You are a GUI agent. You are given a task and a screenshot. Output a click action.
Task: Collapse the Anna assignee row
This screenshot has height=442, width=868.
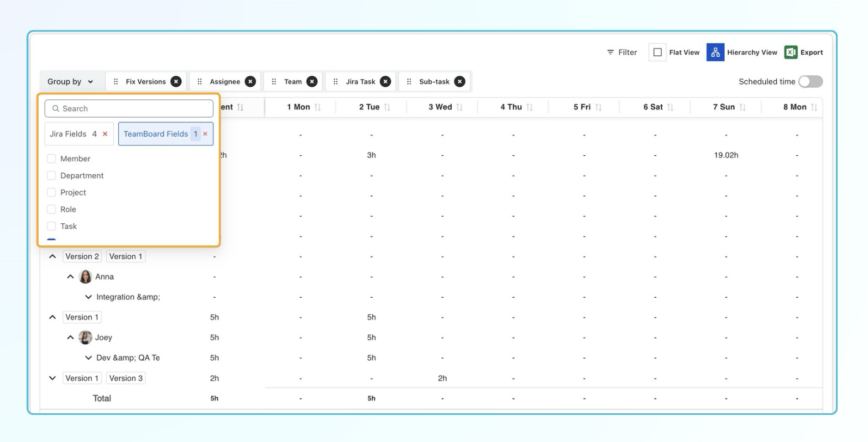(70, 277)
